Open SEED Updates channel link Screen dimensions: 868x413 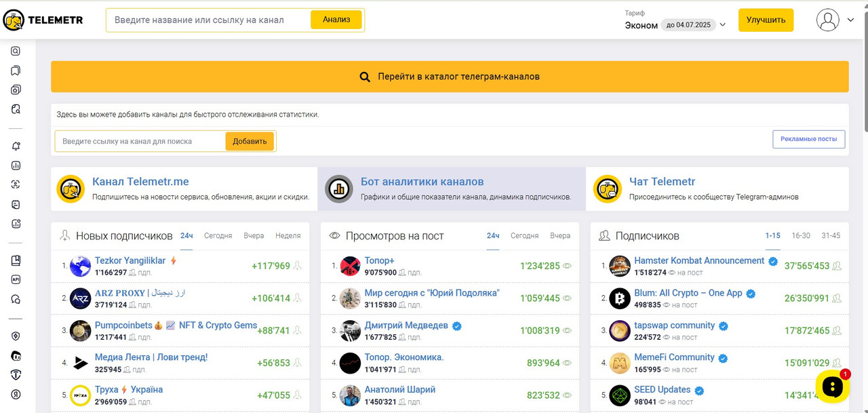663,390
